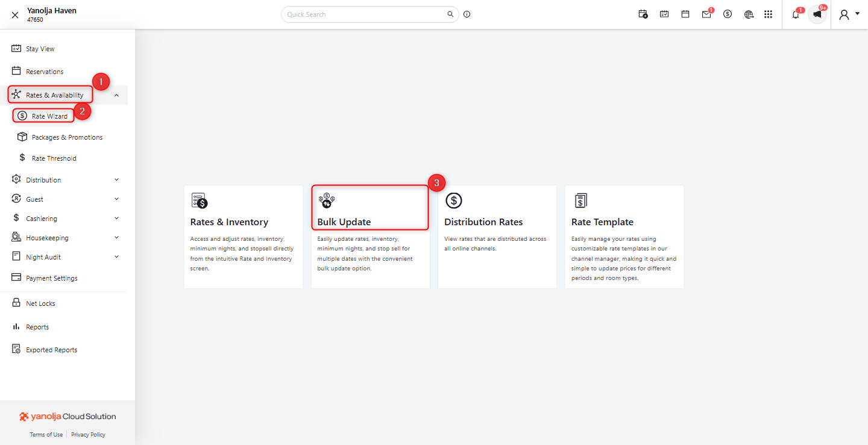Open Reports menu item
Screen dimensions: 868x445
tap(37, 327)
